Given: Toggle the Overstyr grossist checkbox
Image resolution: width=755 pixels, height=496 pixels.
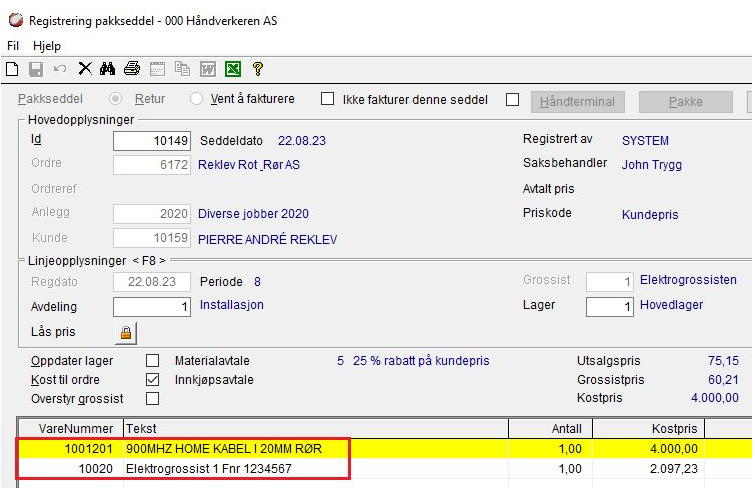Looking at the screenshot, I should (x=152, y=398).
